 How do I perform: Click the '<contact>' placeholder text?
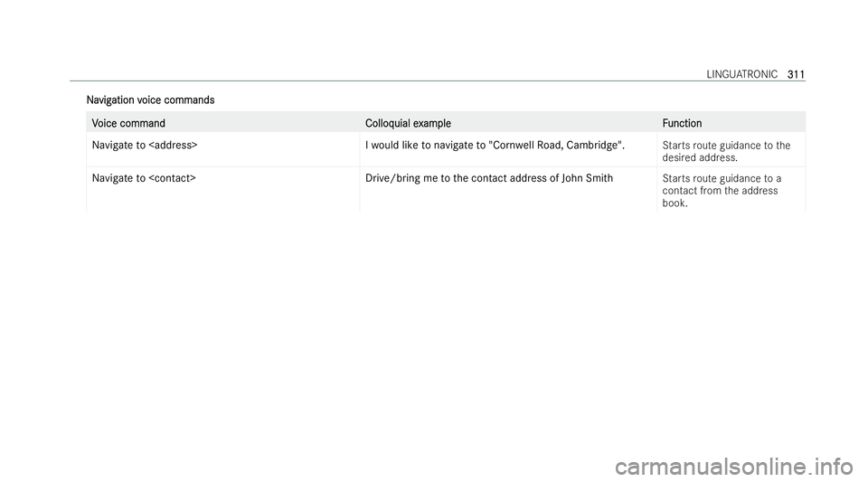(172, 178)
